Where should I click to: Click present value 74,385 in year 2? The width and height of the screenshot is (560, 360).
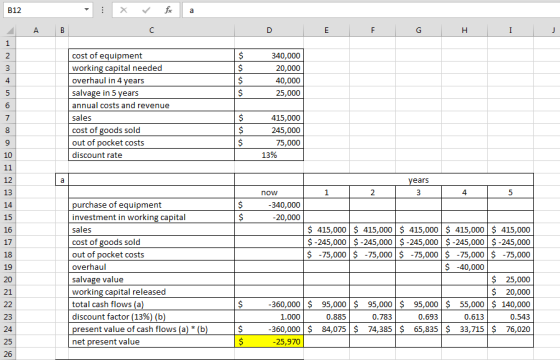coord(372,329)
